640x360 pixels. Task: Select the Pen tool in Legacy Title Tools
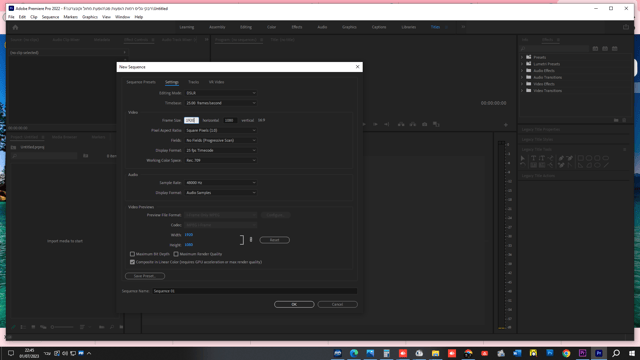(561, 158)
